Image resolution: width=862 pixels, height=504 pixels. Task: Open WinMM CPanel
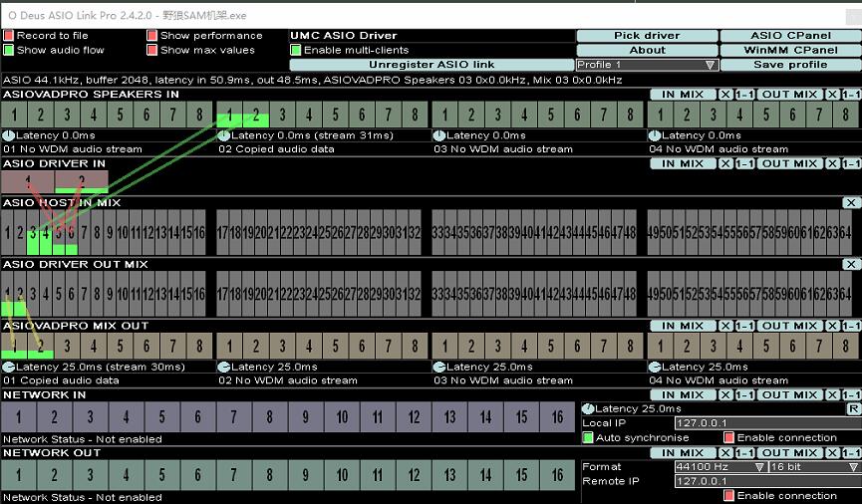790,50
